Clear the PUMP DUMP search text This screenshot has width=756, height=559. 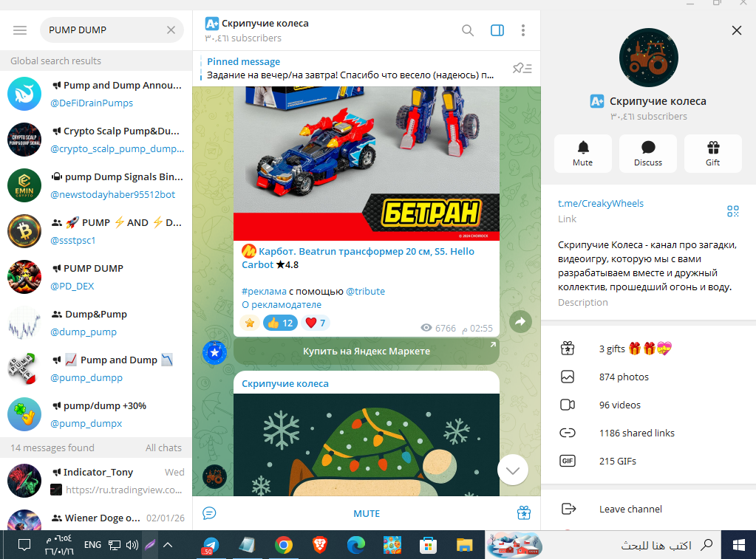coord(171,30)
